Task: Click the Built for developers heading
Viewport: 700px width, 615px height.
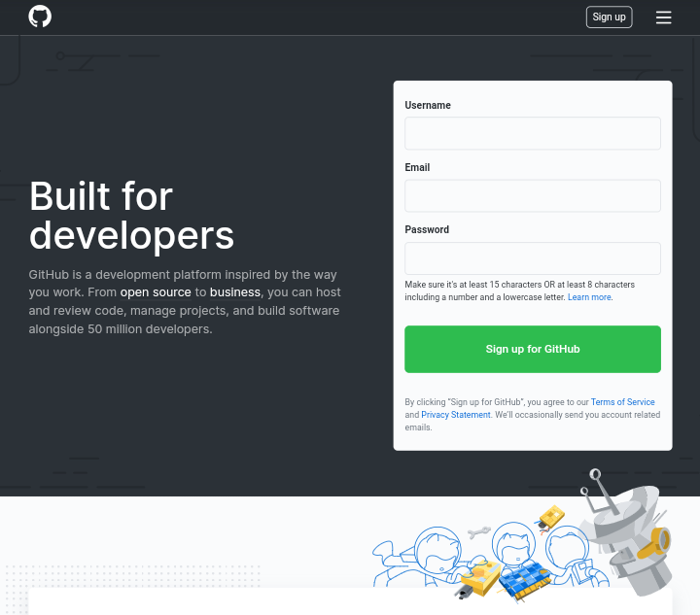Action: pyautogui.click(x=131, y=216)
